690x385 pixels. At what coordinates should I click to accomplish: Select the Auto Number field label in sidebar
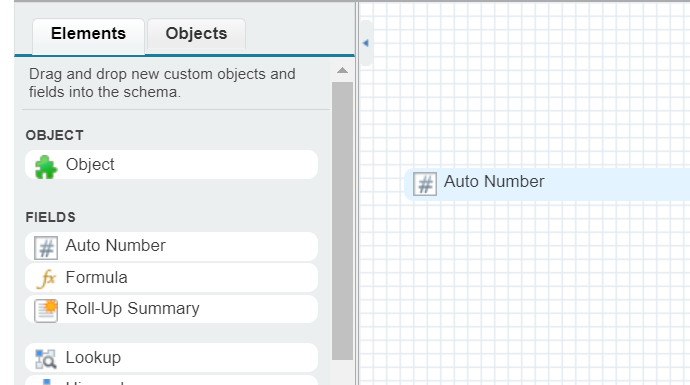coord(116,246)
